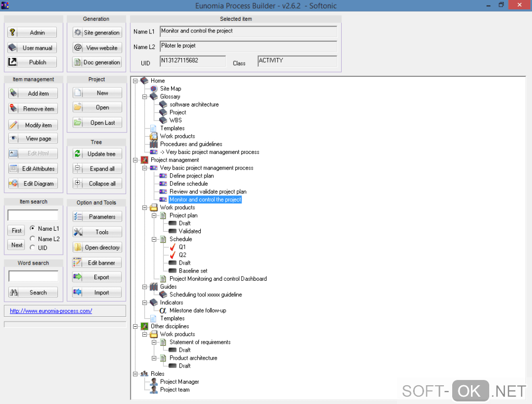Screen dimensions: 532x404
Task: Click the UID field N13127115682
Action: (x=192, y=61)
